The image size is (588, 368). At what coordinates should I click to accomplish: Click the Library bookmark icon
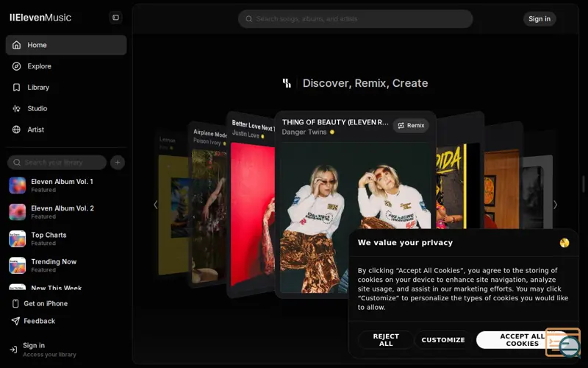16,88
